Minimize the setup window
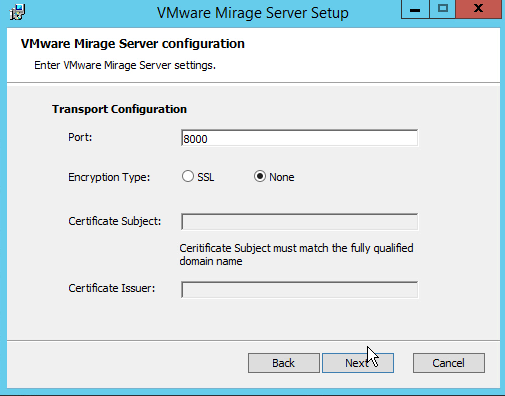The image size is (505, 396). tap(415, 9)
